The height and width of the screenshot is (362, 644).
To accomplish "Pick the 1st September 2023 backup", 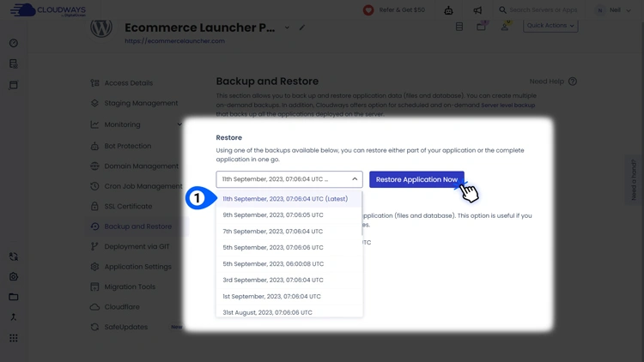I will coord(272,296).
